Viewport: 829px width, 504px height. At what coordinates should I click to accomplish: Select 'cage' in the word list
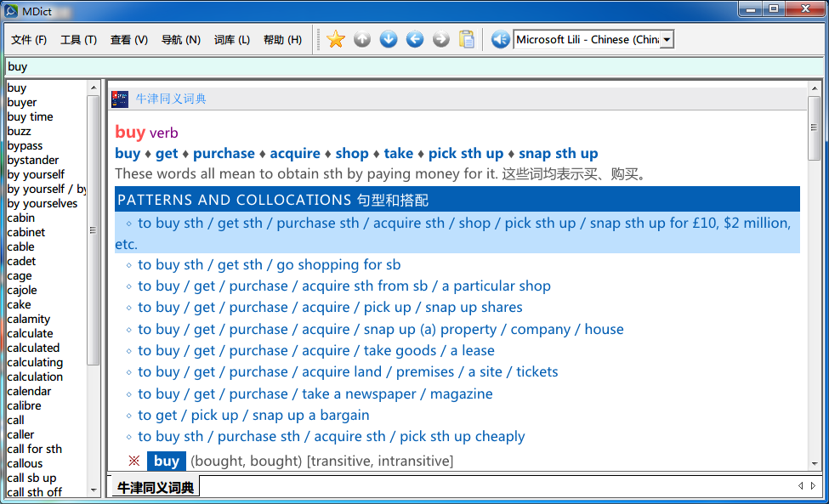(x=20, y=275)
